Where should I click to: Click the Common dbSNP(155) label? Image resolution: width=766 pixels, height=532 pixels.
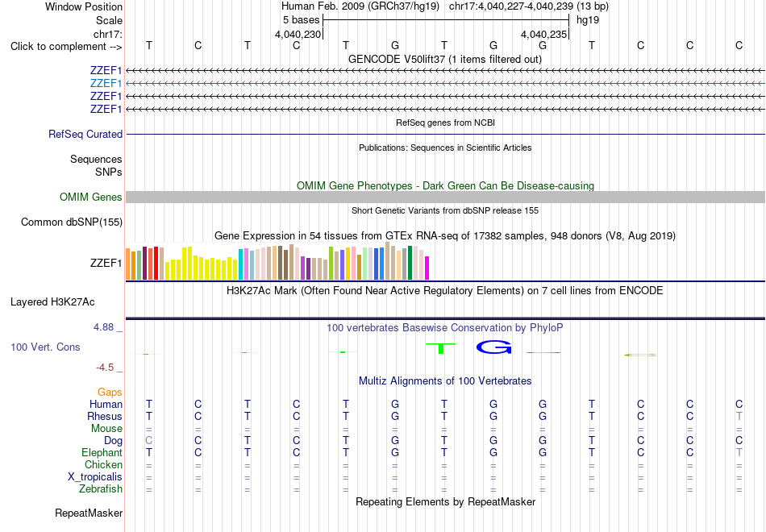[72, 222]
